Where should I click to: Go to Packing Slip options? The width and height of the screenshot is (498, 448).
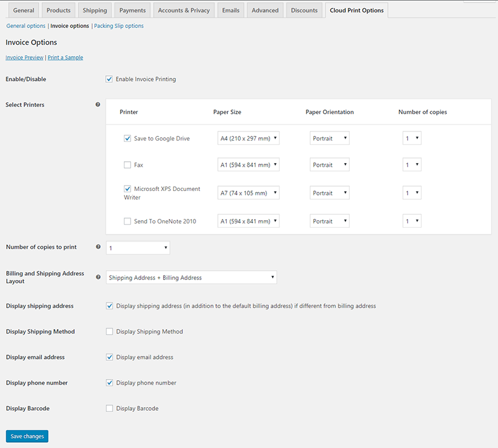(x=119, y=26)
